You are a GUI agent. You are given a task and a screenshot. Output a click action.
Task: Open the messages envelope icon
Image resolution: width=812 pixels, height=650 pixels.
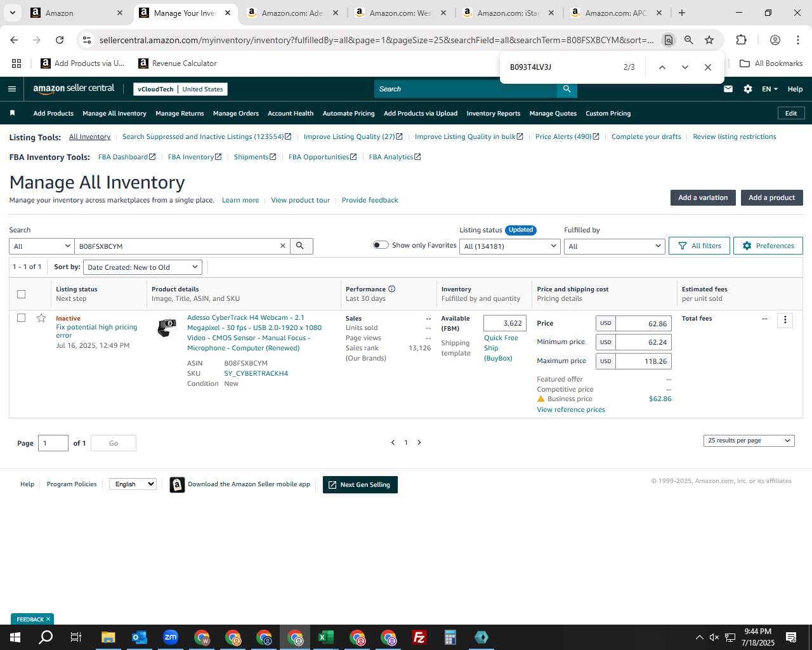[728, 89]
